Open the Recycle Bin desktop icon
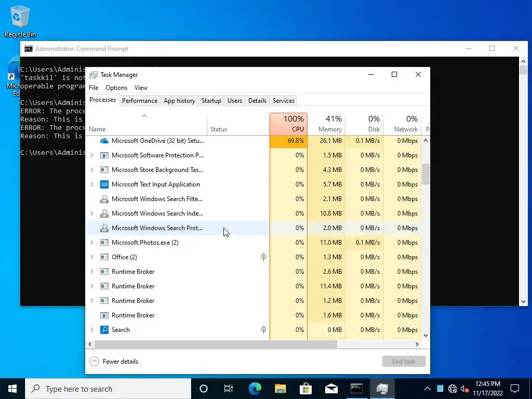This screenshot has height=399, width=532. 20,21
